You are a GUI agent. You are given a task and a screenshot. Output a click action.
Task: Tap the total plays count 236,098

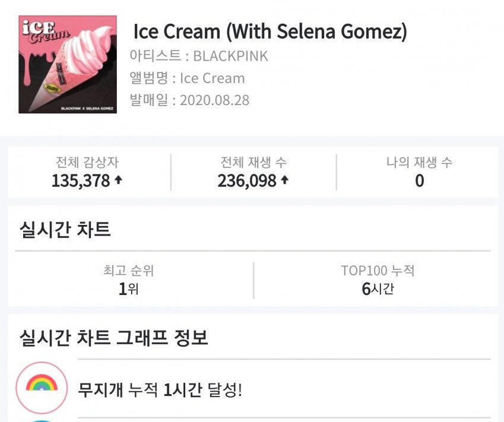247,180
